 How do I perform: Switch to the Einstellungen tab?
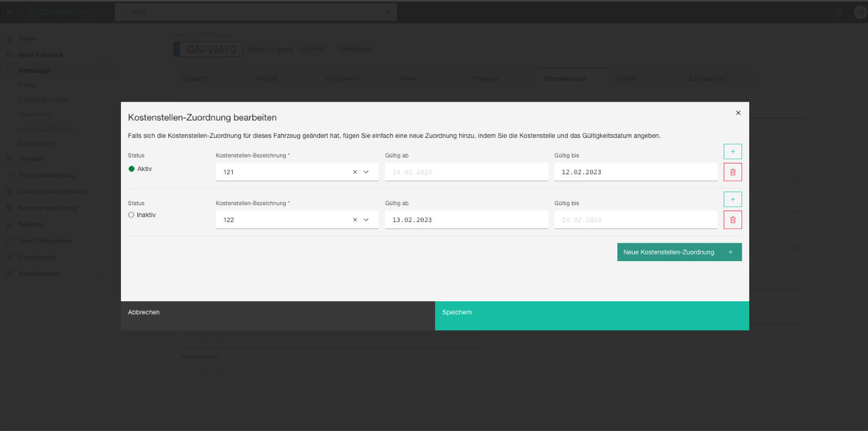(x=573, y=79)
